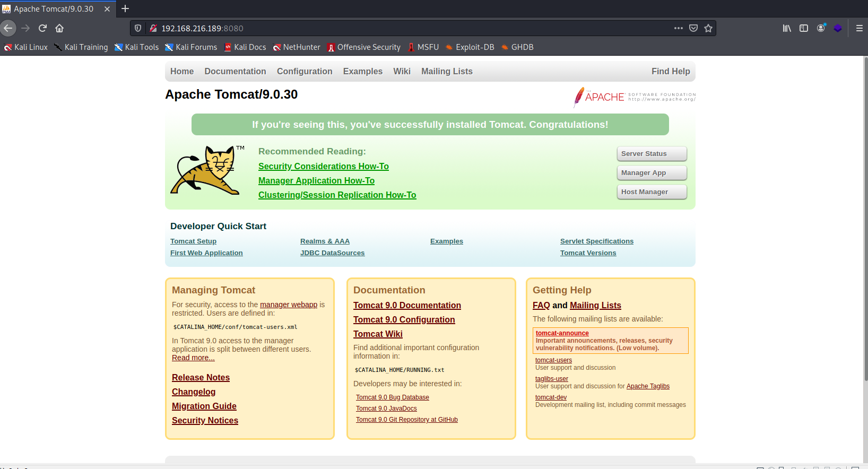Open NetHunter bookmark

(297, 47)
